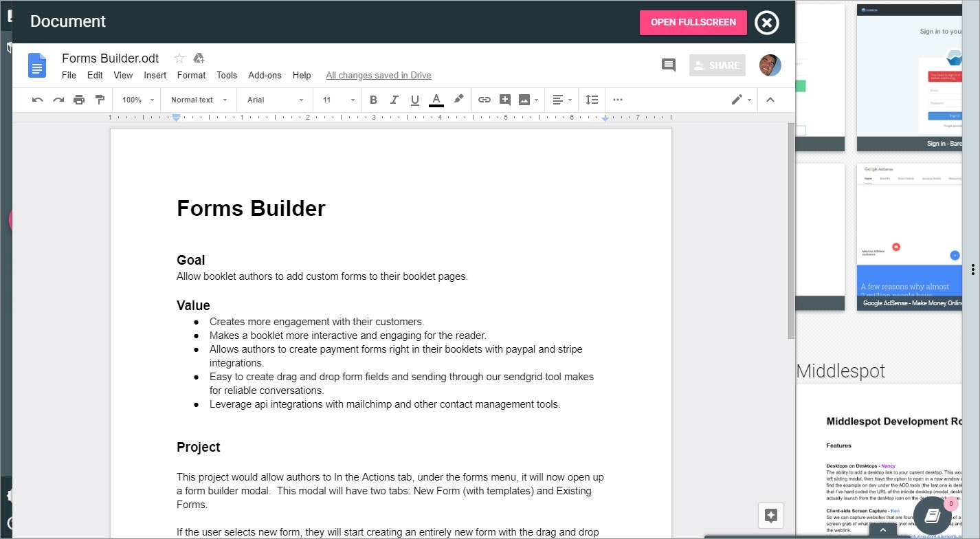Expand the insert image dropdown arrow
980x539 pixels.
point(536,100)
